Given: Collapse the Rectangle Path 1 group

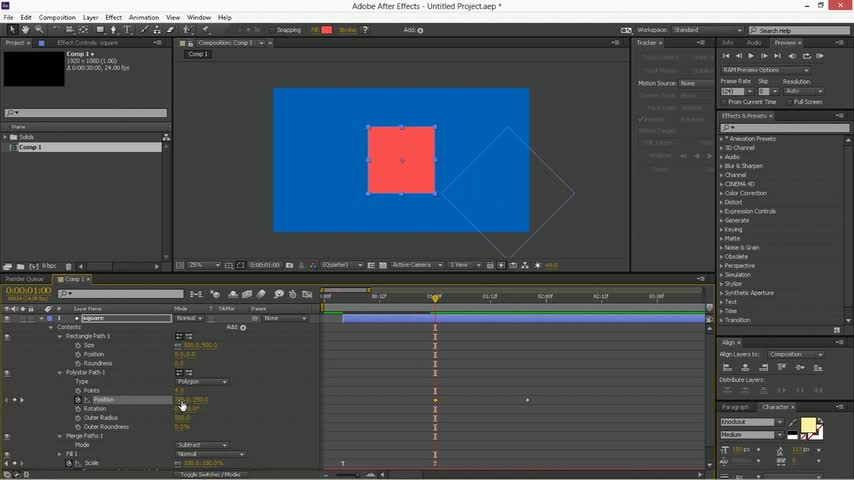Looking at the screenshot, I should coord(60,337).
